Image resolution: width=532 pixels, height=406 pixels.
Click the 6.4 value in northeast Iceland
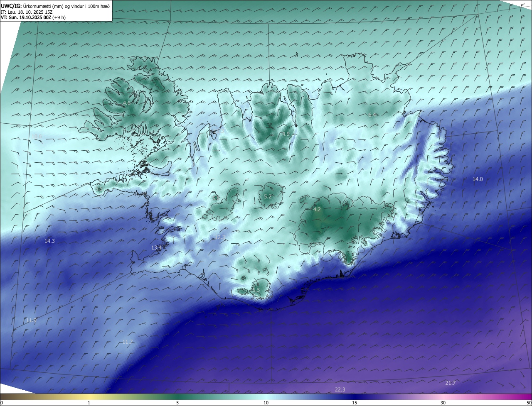coord(372,115)
